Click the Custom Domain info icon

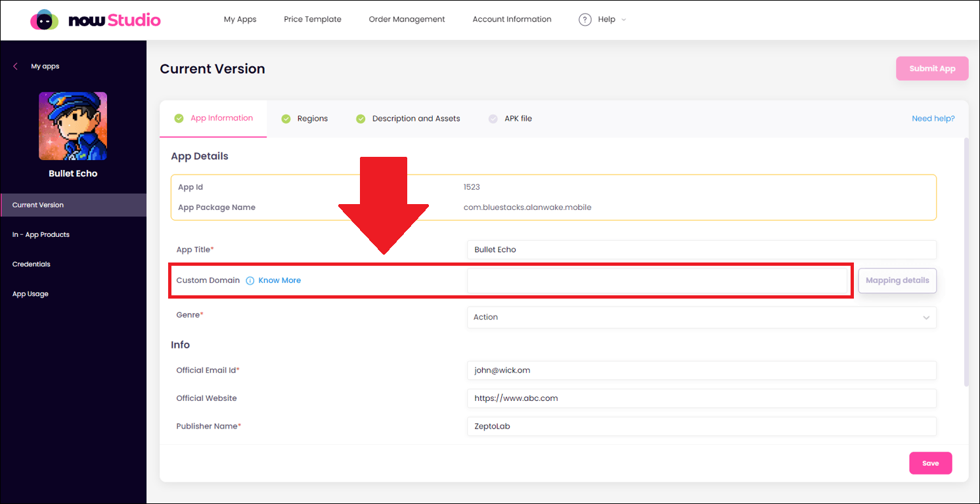(250, 280)
